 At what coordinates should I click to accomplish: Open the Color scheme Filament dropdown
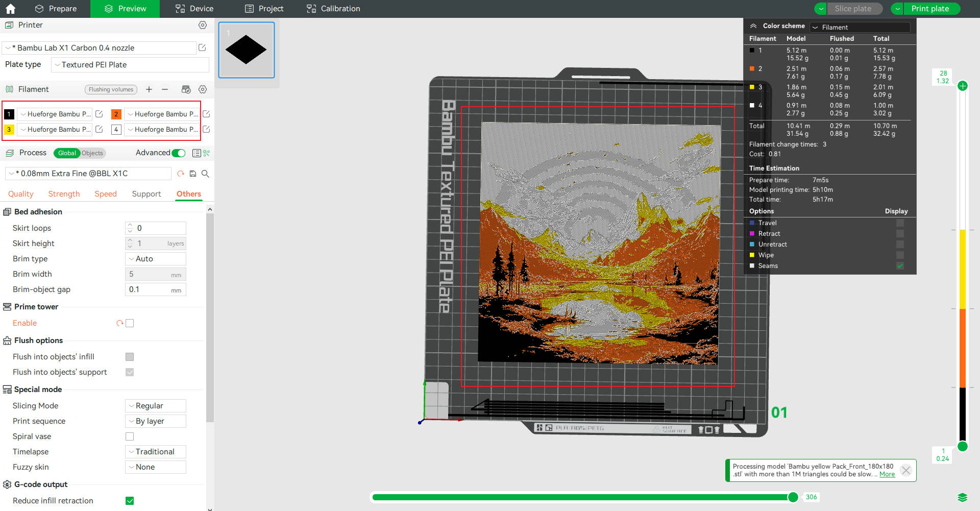point(860,27)
